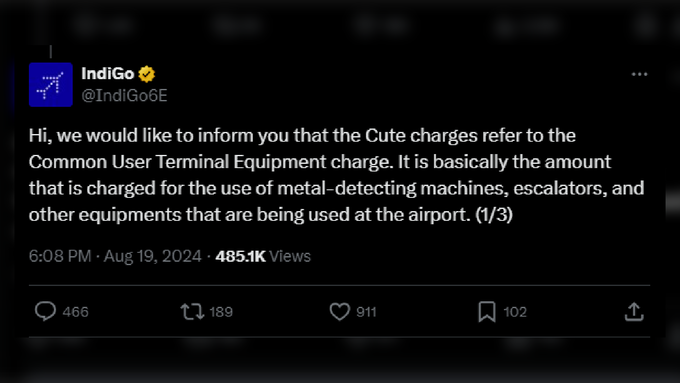Image resolution: width=680 pixels, height=383 pixels.
Task: Click the Aug 19, 2024 date
Action: (153, 256)
